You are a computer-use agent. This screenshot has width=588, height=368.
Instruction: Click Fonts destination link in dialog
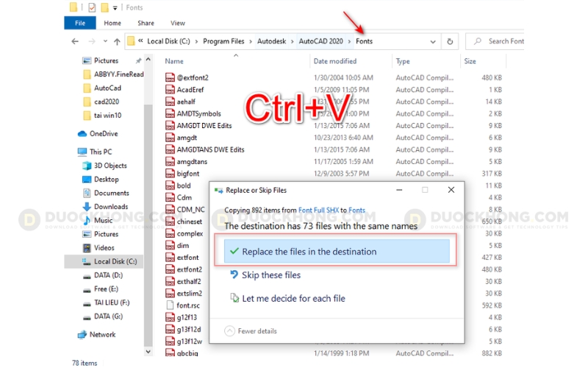(356, 210)
